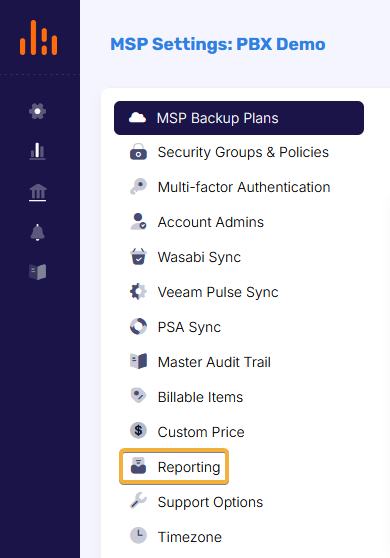Click the key icon for Multi-factor Authentication
This screenshot has height=558, width=390.
pyautogui.click(x=138, y=187)
